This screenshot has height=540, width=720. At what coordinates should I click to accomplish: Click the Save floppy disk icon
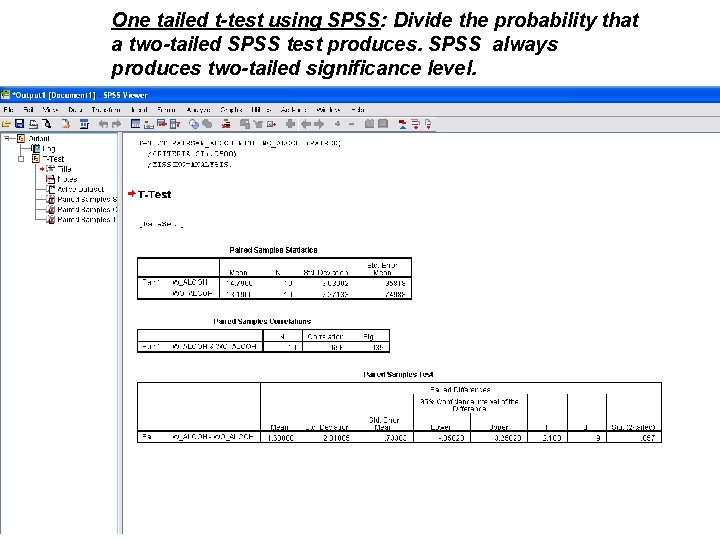19,124
